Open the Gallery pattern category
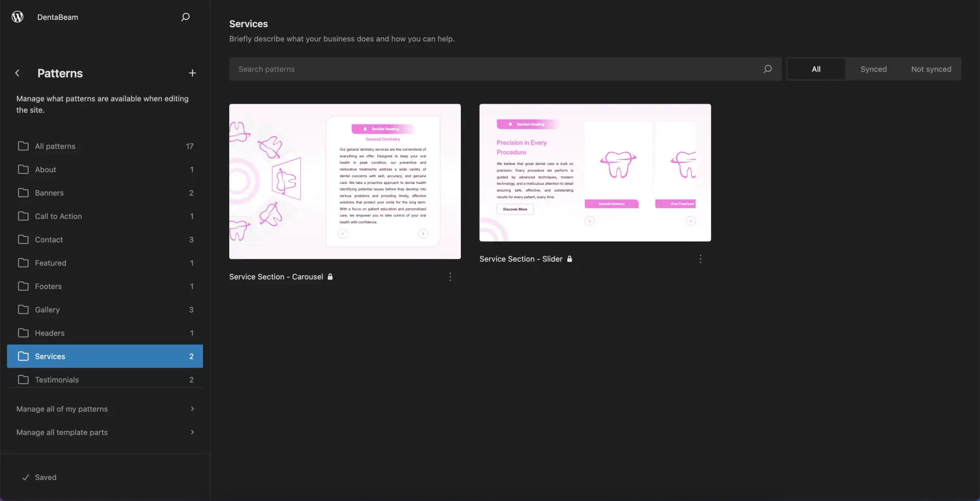980x501 pixels. pos(105,309)
